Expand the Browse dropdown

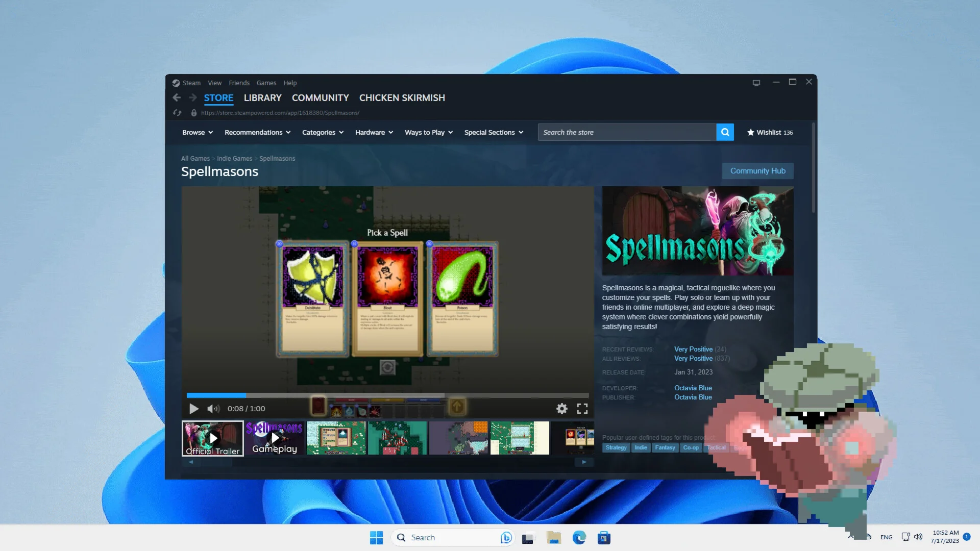coord(197,132)
